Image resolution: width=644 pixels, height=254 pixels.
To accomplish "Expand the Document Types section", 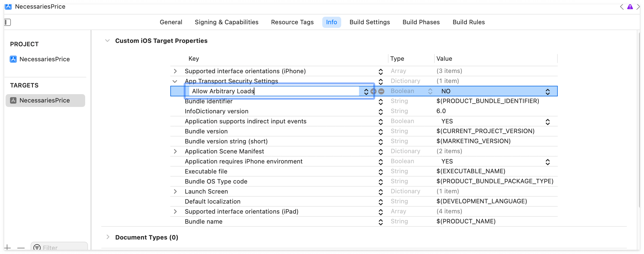I will click(108, 237).
